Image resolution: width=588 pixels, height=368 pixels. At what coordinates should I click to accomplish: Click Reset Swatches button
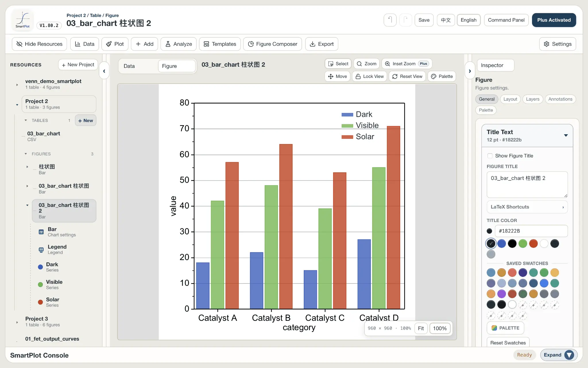click(x=508, y=343)
